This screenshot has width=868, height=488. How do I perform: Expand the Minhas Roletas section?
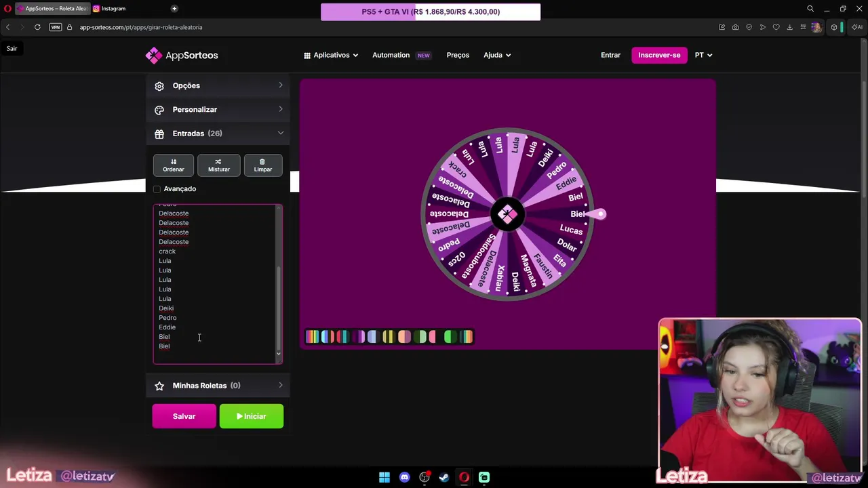[x=218, y=386]
